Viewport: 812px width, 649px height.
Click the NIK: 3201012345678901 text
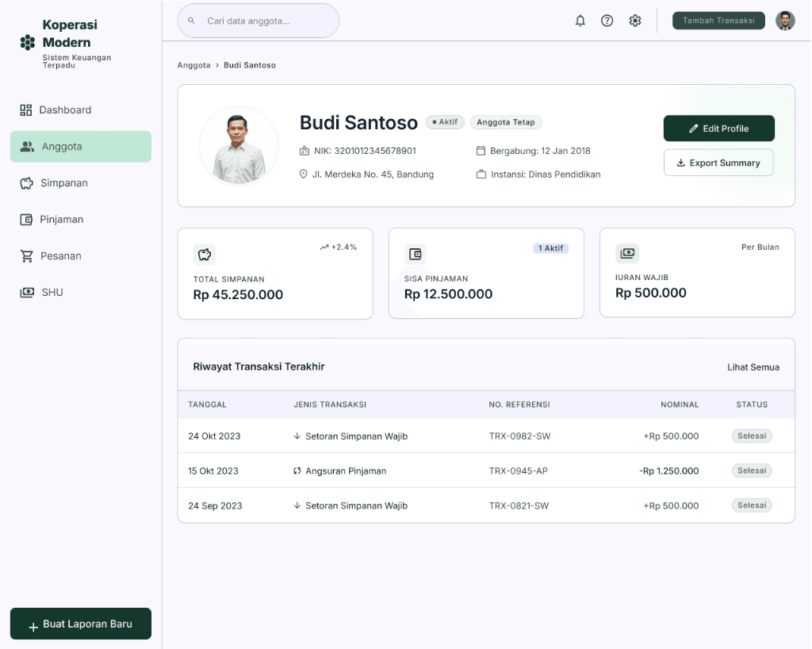coord(365,151)
